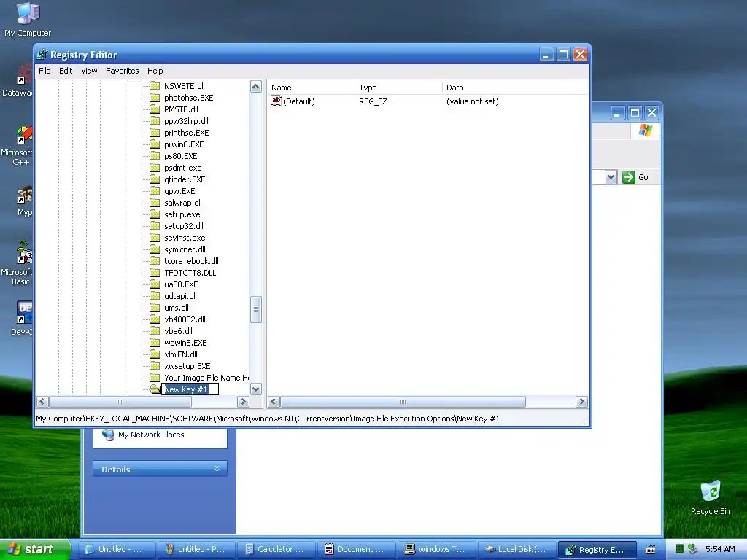The image size is (747, 560).
Task: Click the tree pane scroll up arrow
Action: (x=256, y=86)
